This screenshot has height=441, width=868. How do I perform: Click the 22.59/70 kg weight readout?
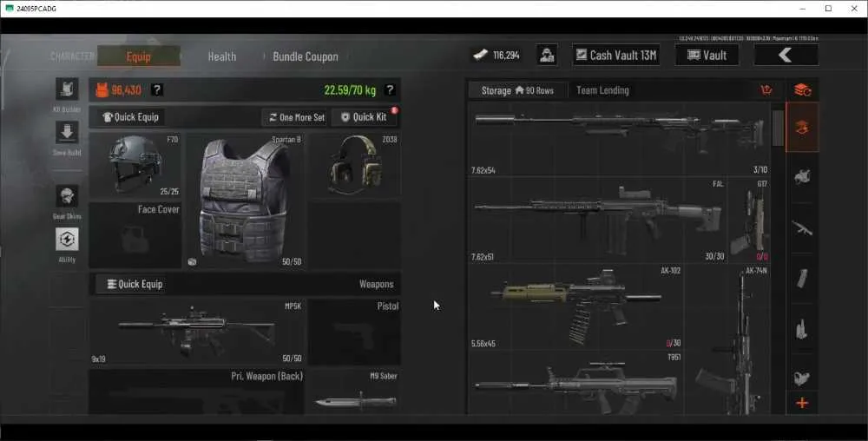pos(350,89)
